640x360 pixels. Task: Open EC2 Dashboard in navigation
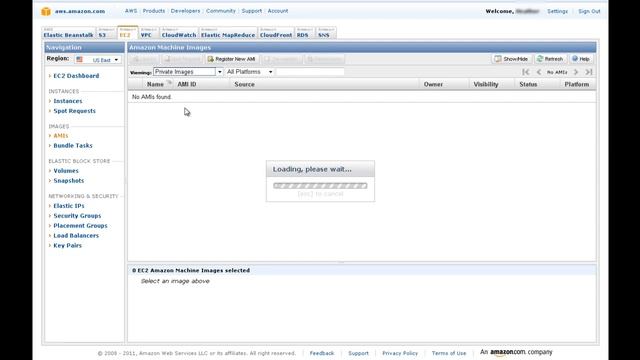click(x=76, y=76)
